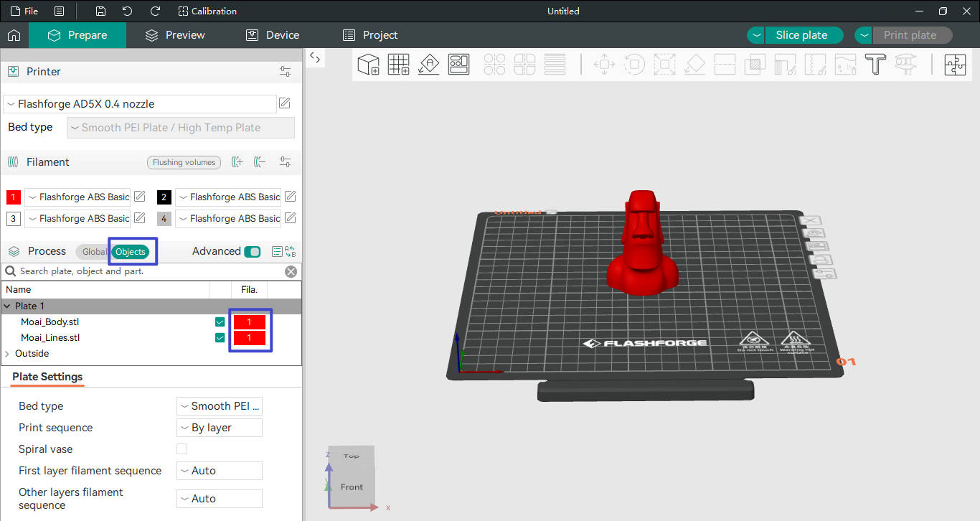This screenshot has width=980, height=521.
Task: Open the filament 2 preset dropdown
Action: [229, 197]
